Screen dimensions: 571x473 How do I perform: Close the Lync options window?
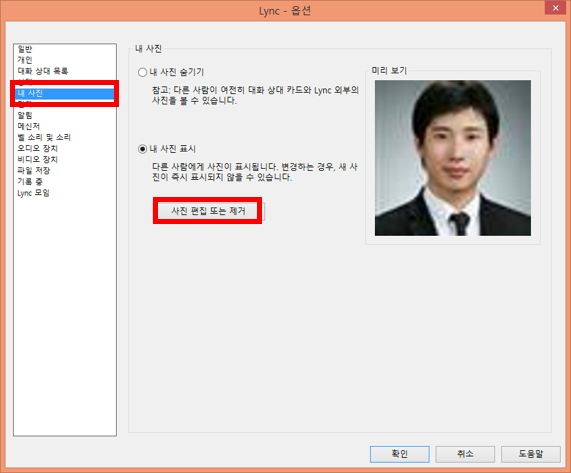[555, 8]
